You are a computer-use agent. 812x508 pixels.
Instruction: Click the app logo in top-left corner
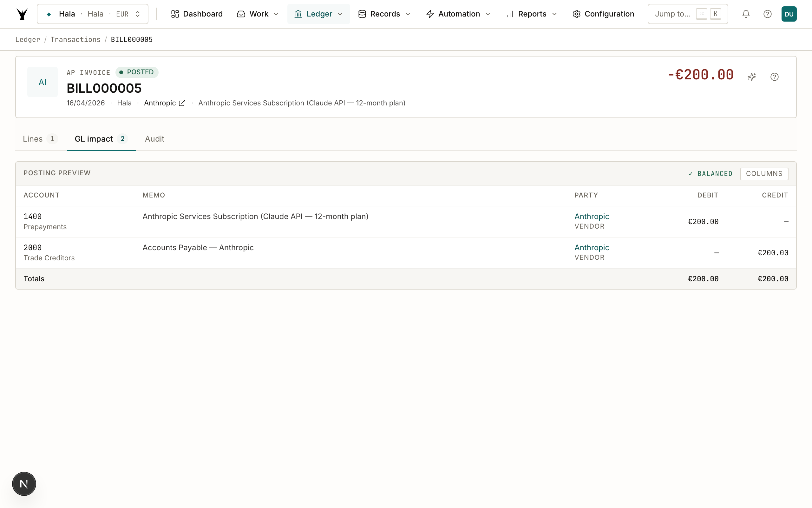coord(22,14)
